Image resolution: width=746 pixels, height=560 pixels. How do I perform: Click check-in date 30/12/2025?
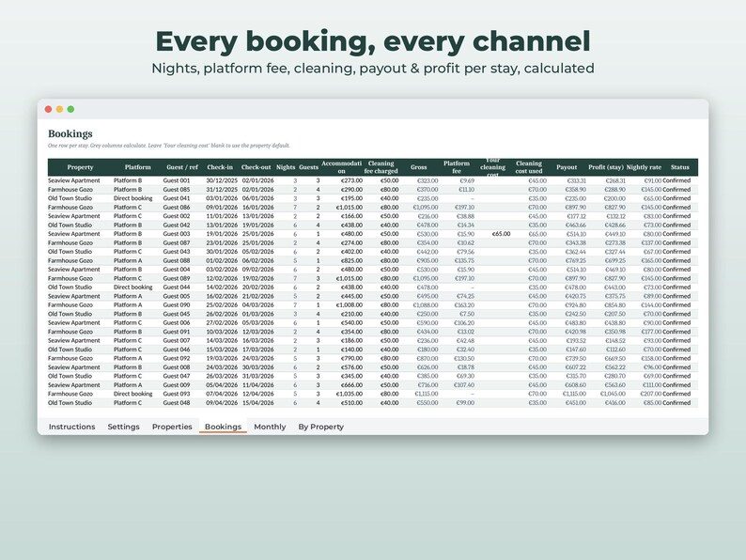(222, 180)
